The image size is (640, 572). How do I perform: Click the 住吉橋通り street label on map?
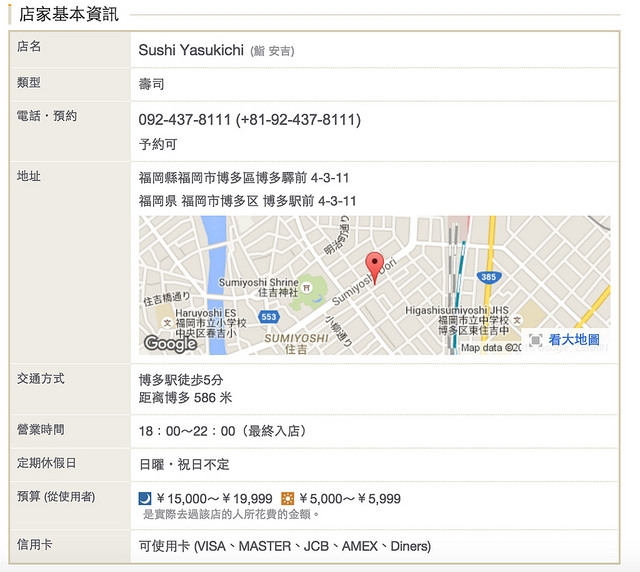click(x=167, y=298)
